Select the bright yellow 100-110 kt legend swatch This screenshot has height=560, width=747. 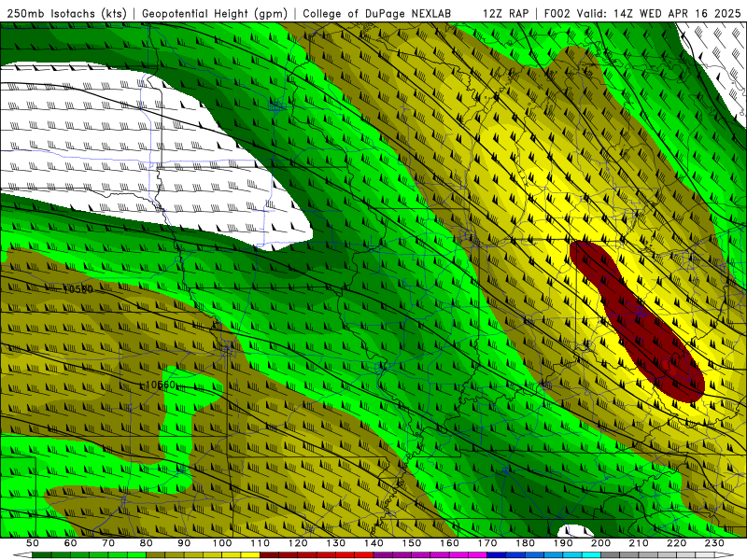[x=241, y=555]
